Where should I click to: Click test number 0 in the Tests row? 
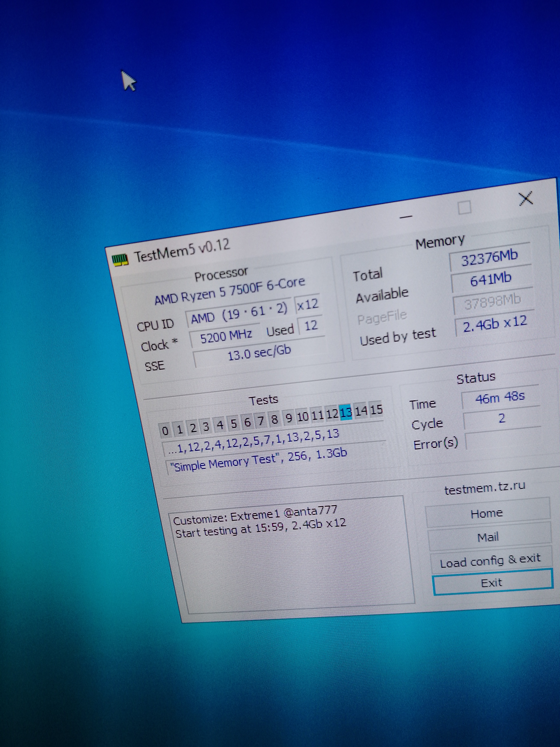(165, 431)
